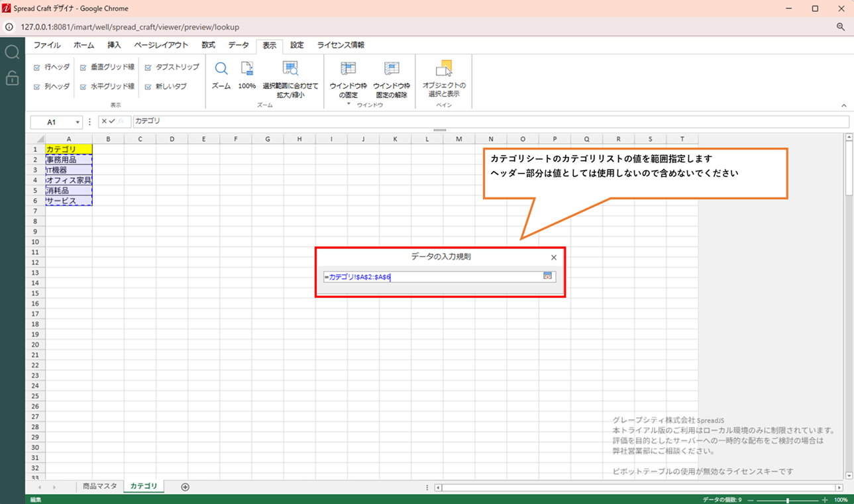Expand the Freeze Panes dropdown arrow

pyautogui.click(x=348, y=104)
